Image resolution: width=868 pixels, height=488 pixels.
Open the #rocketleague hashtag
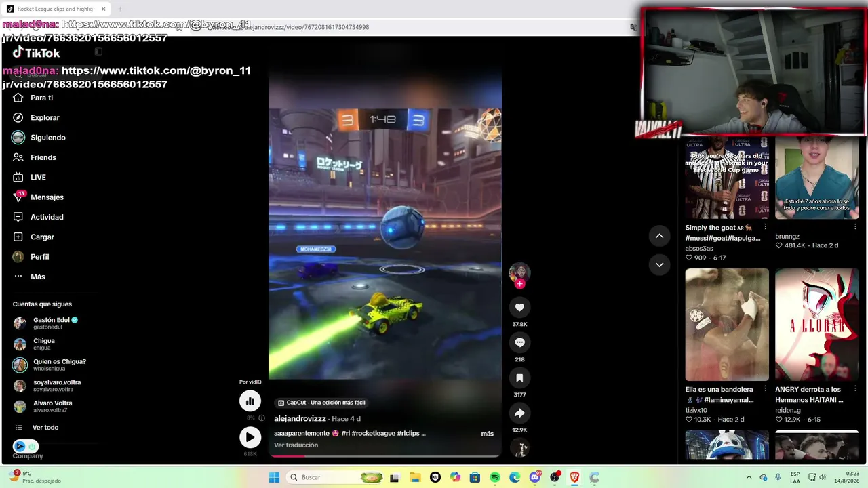374,434
